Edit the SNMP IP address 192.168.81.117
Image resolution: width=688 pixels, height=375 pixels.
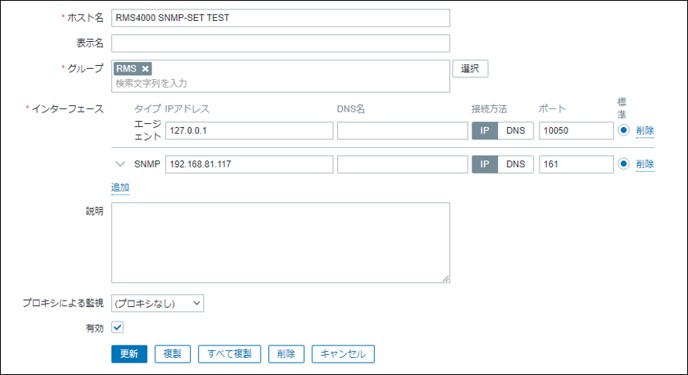[249, 164]
